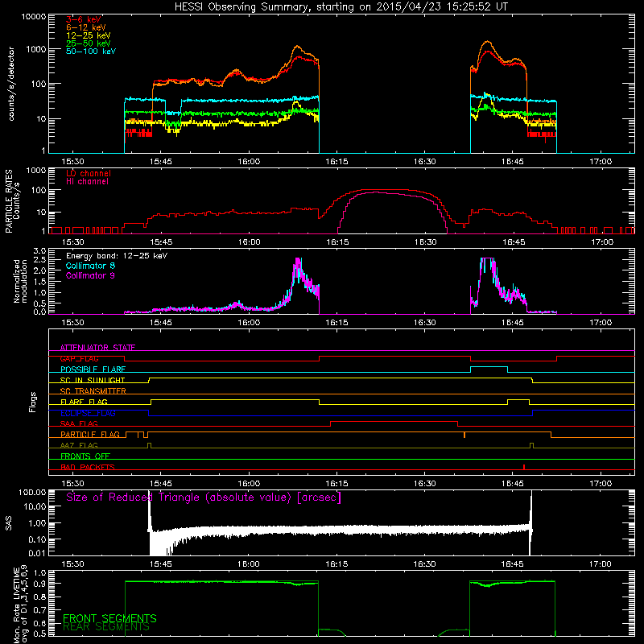Select the 12-25 keV legend label
Screen dimensions: 644x644
(89, 35)
